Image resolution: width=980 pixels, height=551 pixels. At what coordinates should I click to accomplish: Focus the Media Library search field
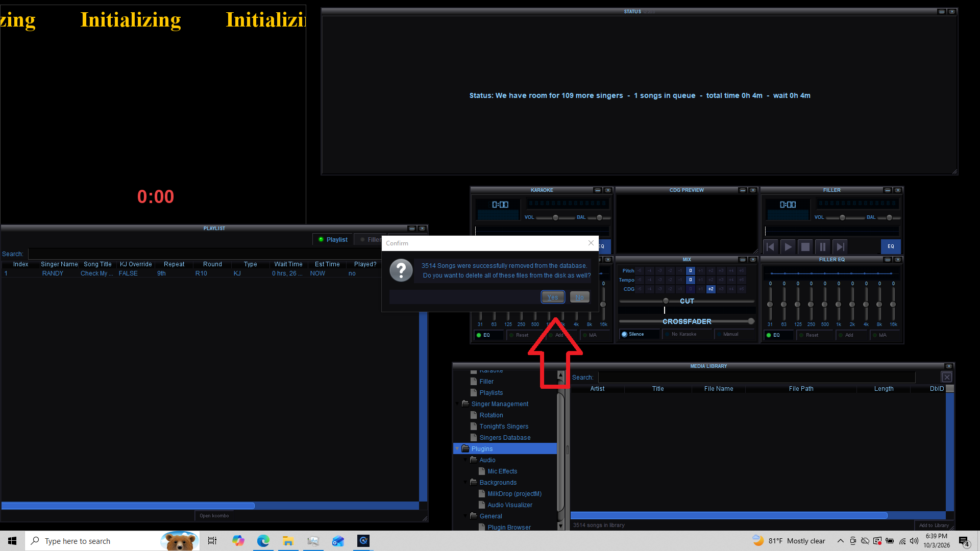click(x=756, y=378)
